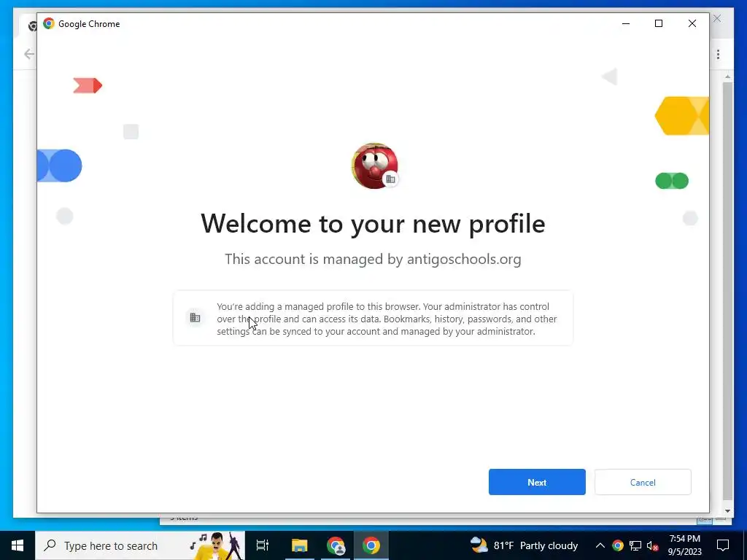Click the Chrome icon in the system tray

coord(617,545)
